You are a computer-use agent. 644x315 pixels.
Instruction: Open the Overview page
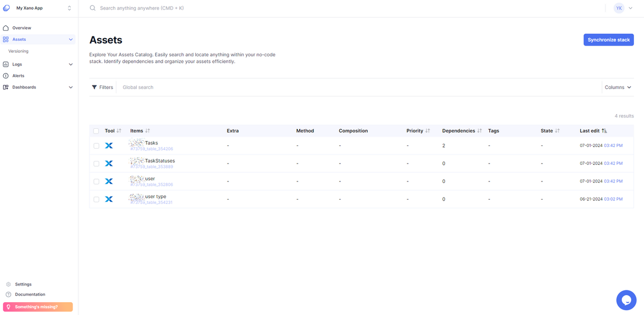point(21,28)
